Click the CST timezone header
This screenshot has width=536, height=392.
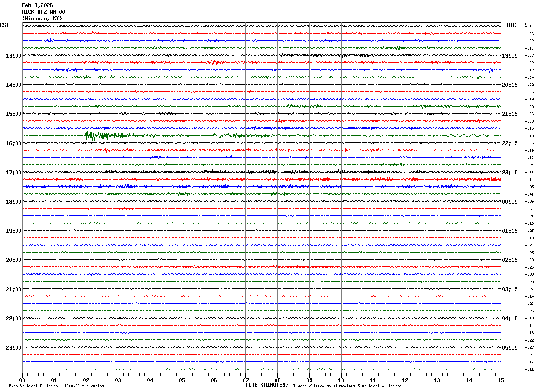click(4, 25)
